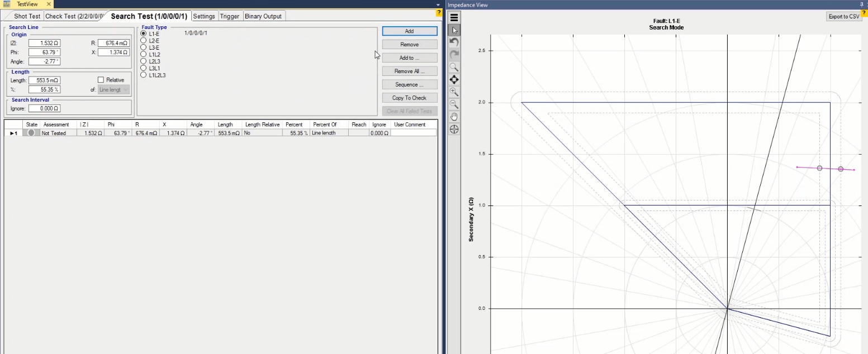Screen dimensions: 868x354
Task: Click the yellow help icon in TestView
Action: [439, 12]
